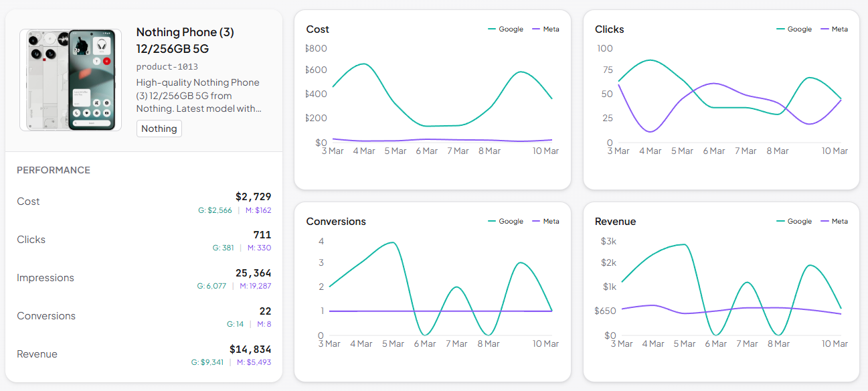Toggle the Meta line in Clicks chart
This screenshot has height=391, width=868.
pyautogui.click(x=834, y=29)
